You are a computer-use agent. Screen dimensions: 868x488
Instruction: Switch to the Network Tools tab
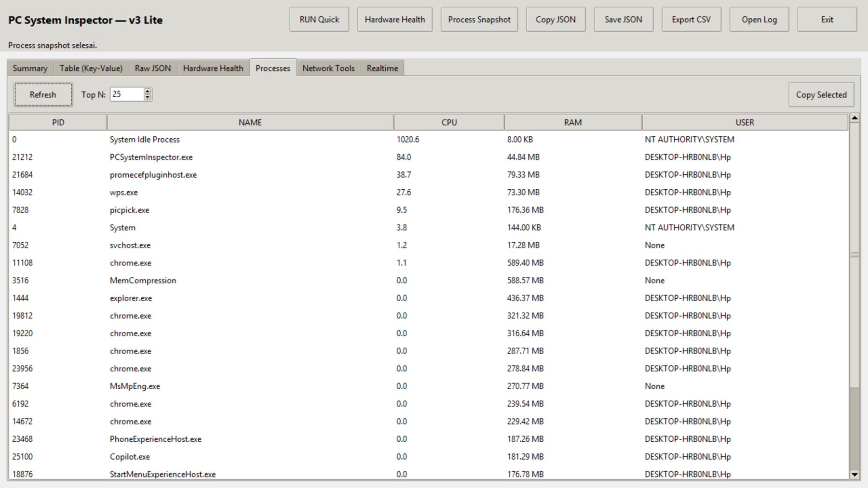click(328, 68)
